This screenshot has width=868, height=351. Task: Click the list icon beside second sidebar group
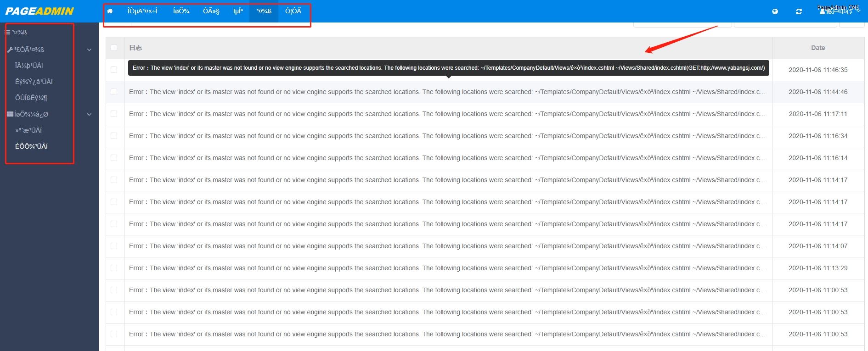point(10,114)
